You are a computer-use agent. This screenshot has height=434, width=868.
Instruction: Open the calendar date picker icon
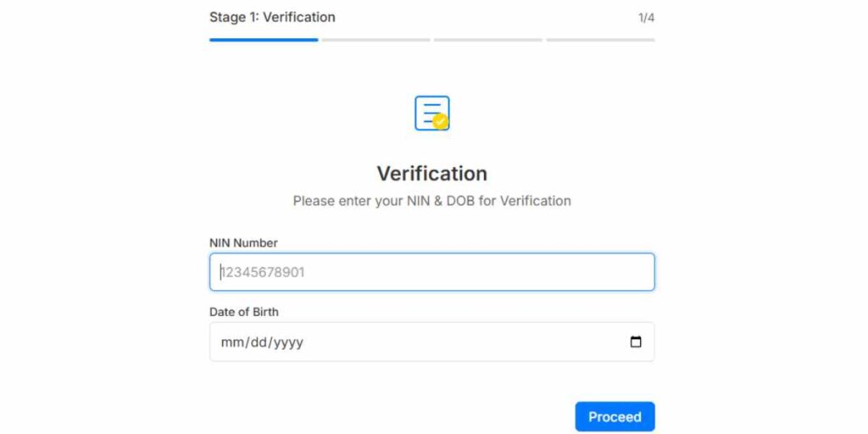coord(636,342)
